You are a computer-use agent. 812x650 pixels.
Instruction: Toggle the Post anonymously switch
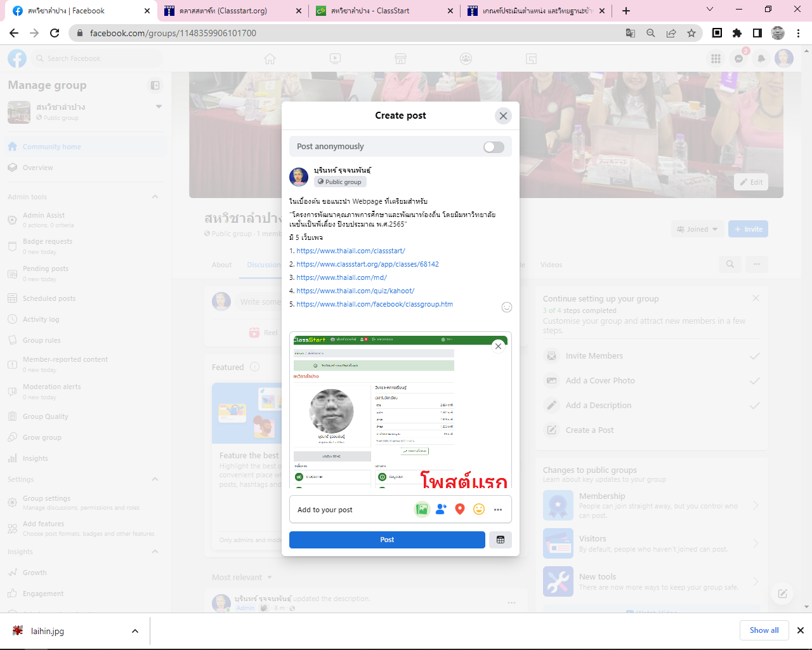pos(494,147)
